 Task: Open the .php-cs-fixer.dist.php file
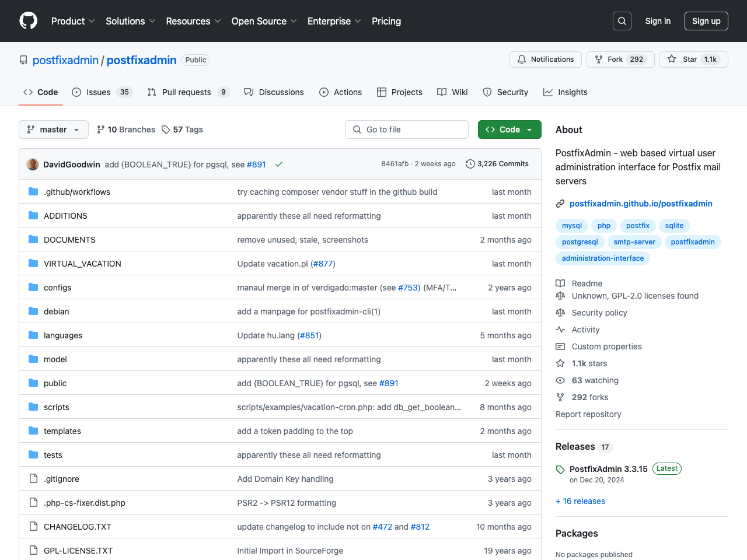[x=85, y=503]
